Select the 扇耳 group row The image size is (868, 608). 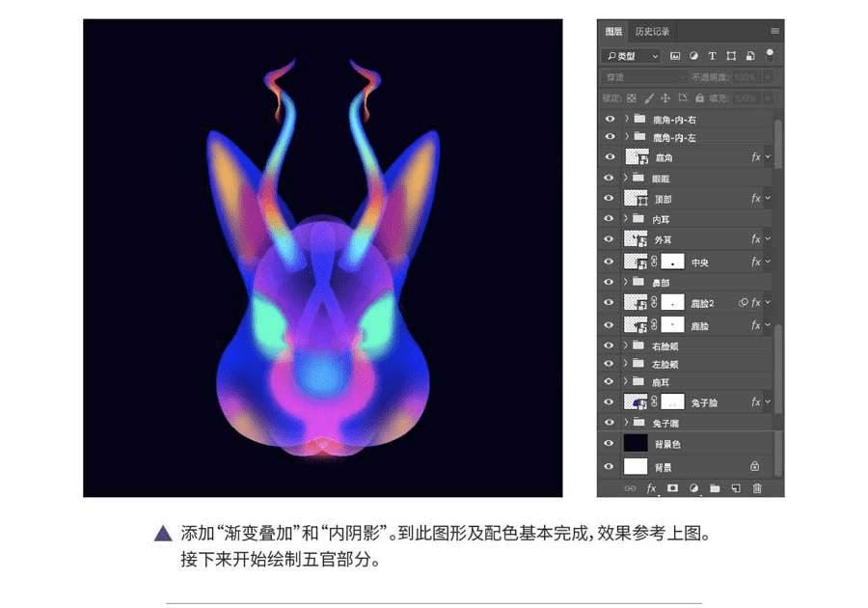coord(687,382)
